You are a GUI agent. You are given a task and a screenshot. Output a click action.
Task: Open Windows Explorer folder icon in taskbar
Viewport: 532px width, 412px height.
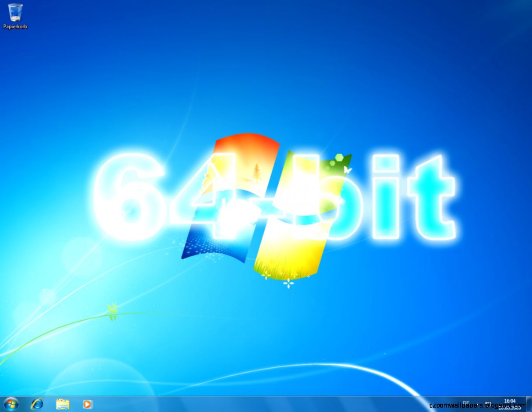pos(63,404)
